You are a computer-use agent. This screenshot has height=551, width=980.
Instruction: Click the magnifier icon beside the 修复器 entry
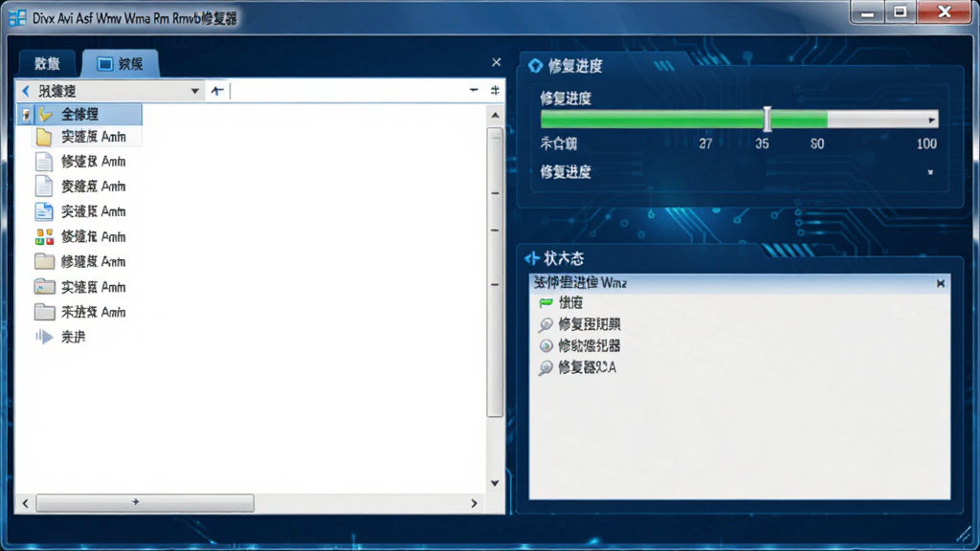pos(546,367)
